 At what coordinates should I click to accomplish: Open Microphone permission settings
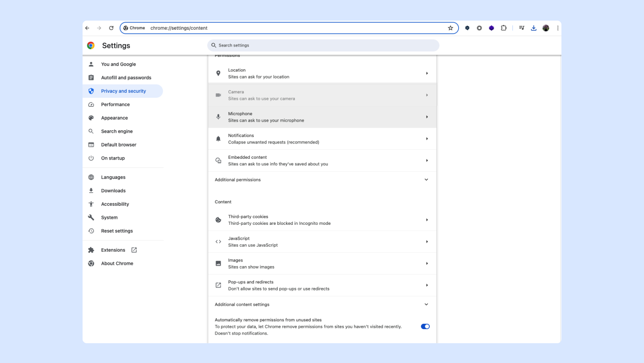pyautogui.click(x=322, y=117)
